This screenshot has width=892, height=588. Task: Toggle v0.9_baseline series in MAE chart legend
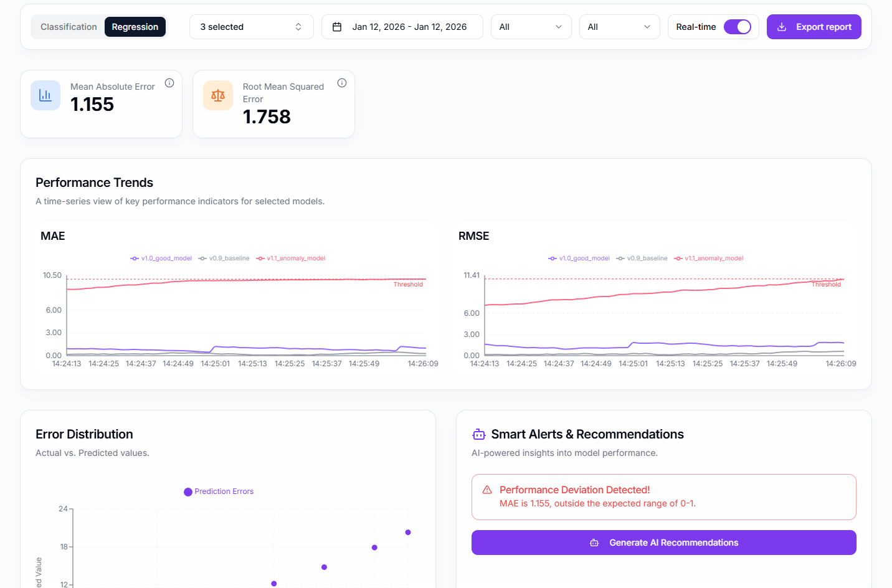coord(224,258)
